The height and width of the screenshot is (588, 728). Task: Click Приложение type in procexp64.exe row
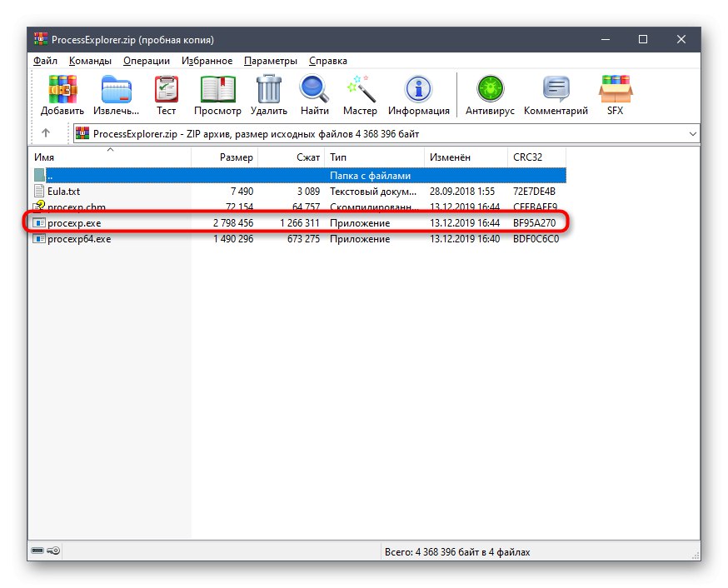click(x=360, y=239)
